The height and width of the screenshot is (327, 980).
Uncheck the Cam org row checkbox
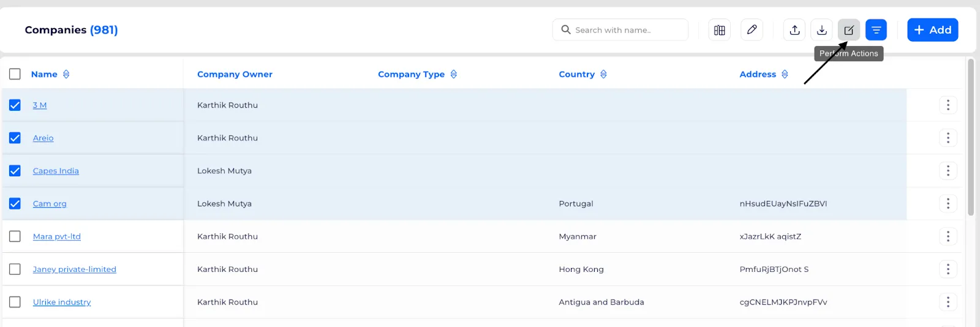(15, 203)
